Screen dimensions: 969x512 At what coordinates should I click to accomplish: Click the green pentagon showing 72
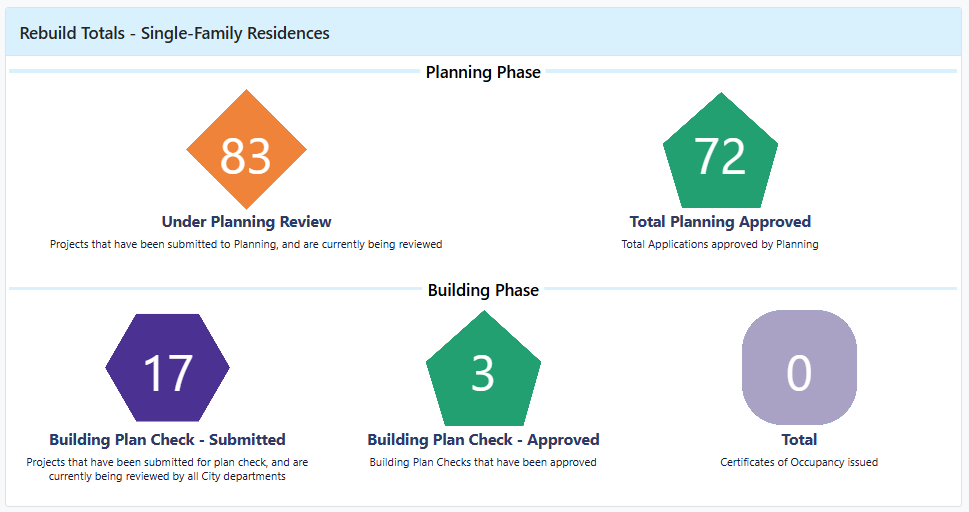[x=720, y=153]
